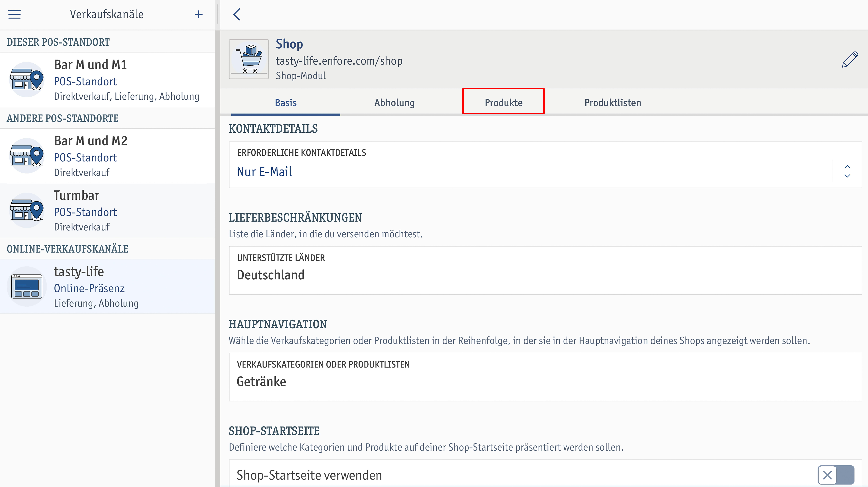Click the Shop-Modul label
The image size is (868, 487).
coord(301,76)
